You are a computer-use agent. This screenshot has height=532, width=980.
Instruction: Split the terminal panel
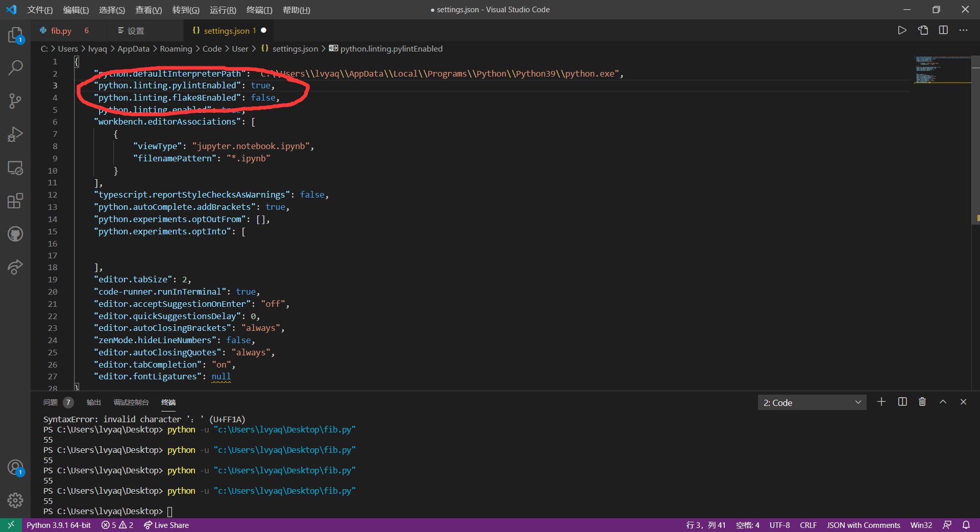[x=902, y=402]
